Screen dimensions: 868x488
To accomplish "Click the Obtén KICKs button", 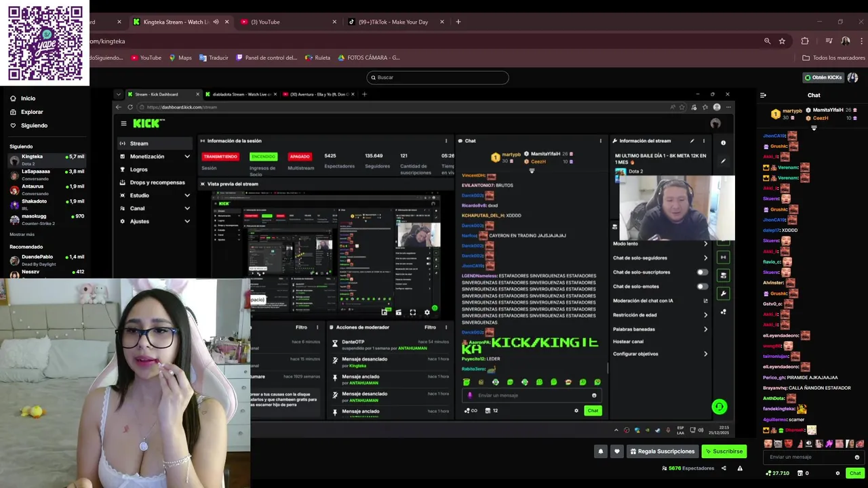I will click(823, 77).
